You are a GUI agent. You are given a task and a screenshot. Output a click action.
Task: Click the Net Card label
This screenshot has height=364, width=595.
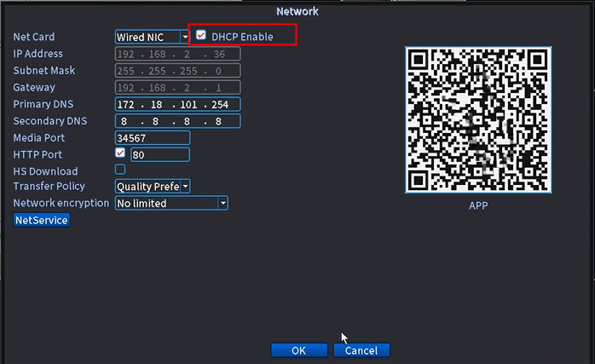34,37
